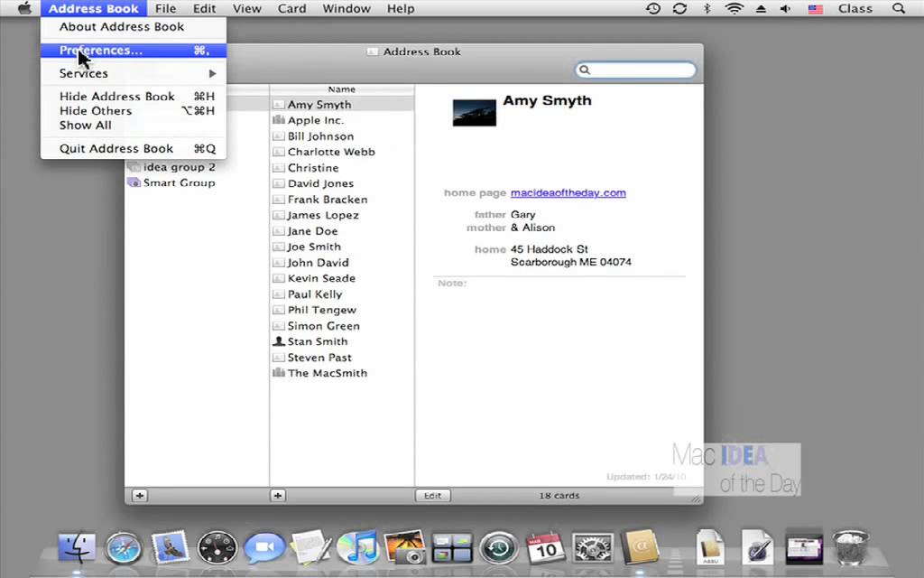924x578 pixels.
Task: Open Spotlight search magnifier
Action: click(899, 8)
